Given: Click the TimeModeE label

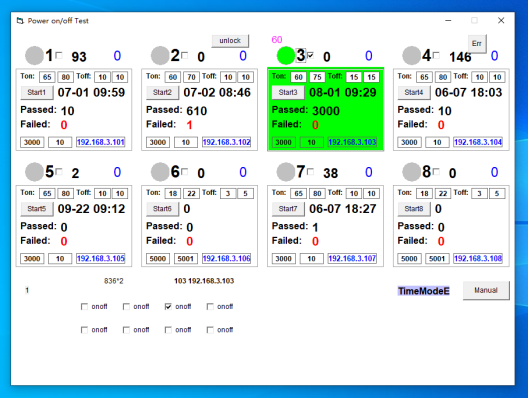Looking at the screenshot, I should [x=424, y=291].
